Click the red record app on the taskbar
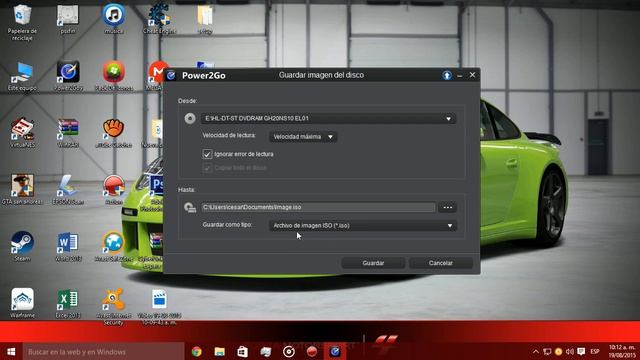Viewport: 640px width, 360px height. point(312,351)
